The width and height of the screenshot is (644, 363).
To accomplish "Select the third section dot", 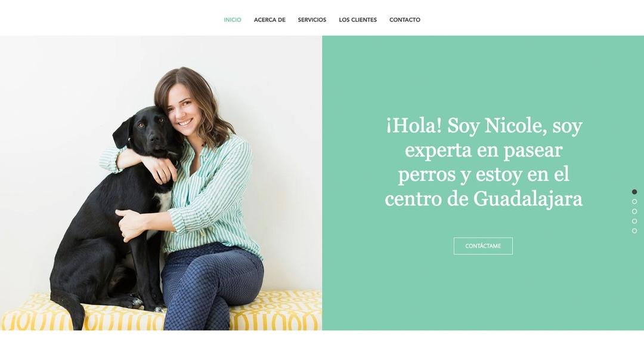I will 634,211.
